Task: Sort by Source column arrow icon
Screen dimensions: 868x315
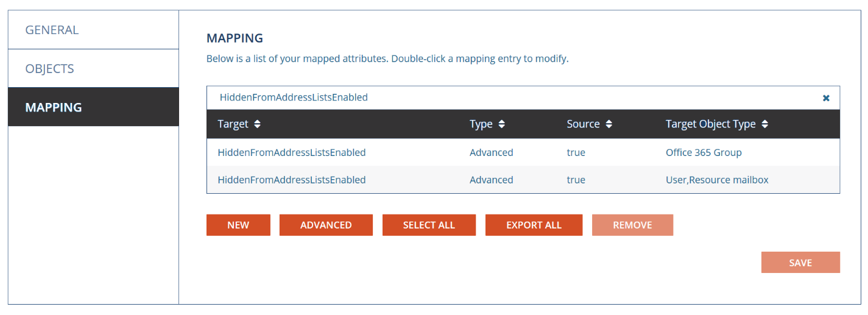Action: point(609,124)
